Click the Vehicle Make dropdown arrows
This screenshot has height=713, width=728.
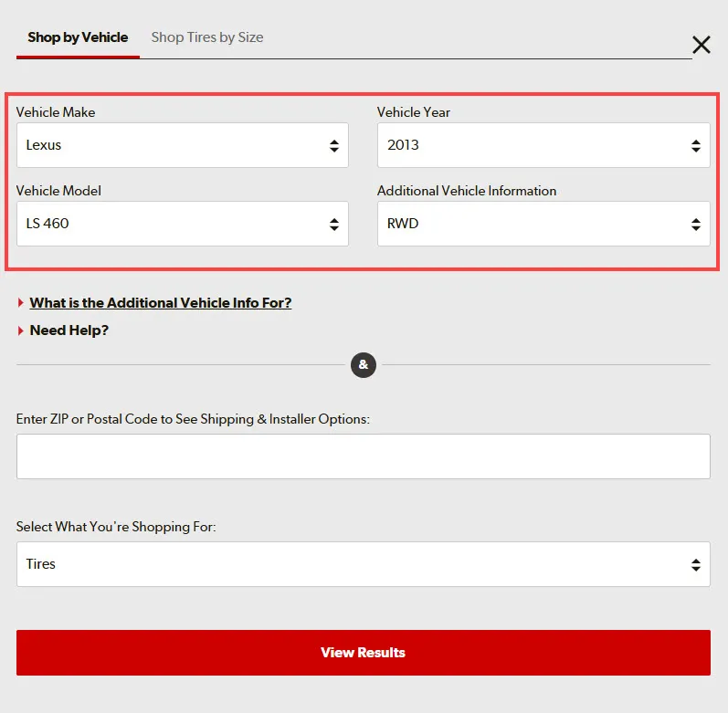[333, 146]
